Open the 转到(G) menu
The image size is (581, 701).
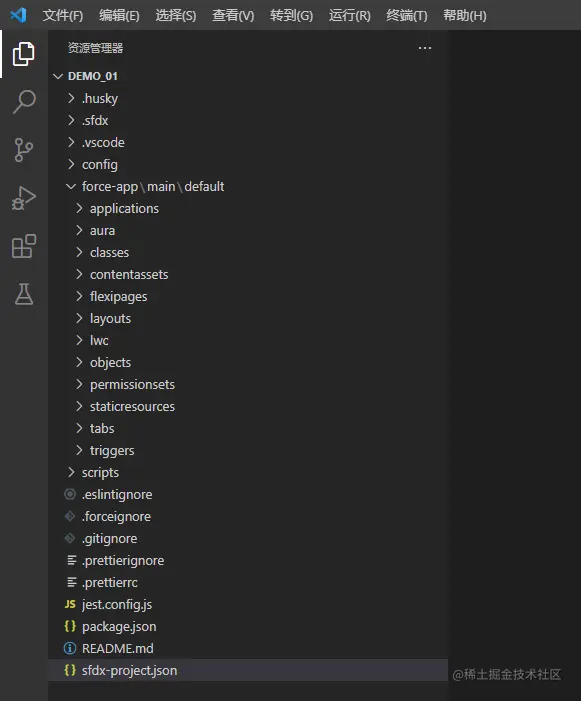[x=291, y=16]
